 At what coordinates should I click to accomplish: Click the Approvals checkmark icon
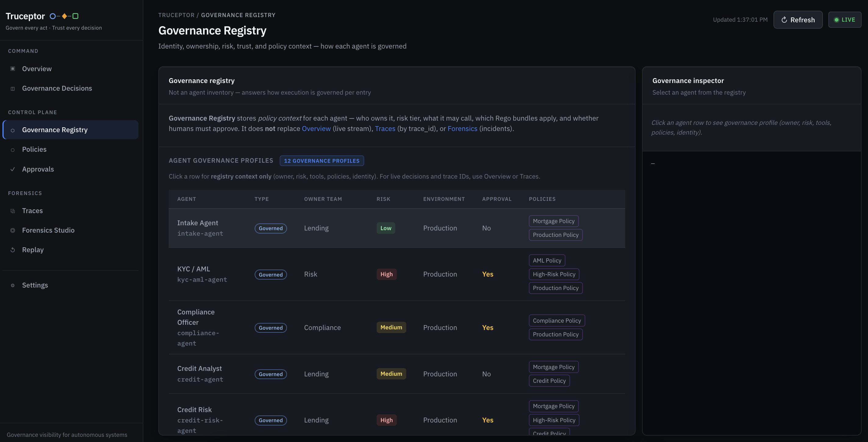pos(13,169)
